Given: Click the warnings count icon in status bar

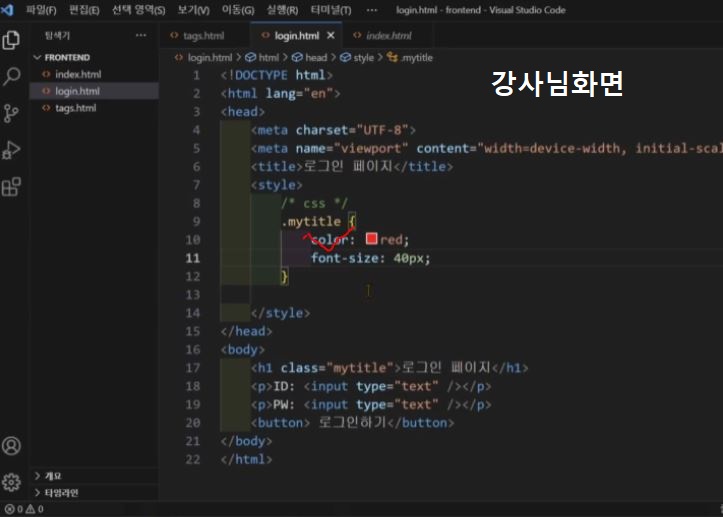Looking at the screenshot, I should click(30, 509).
